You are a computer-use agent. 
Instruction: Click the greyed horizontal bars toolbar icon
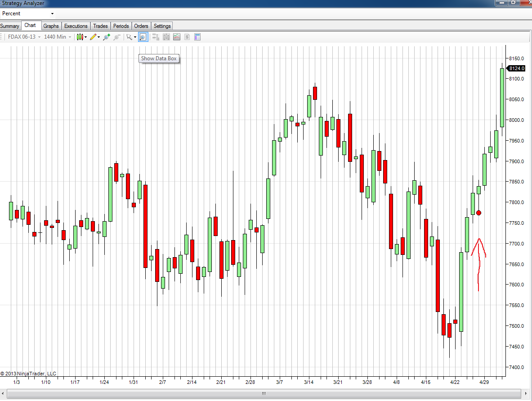156,37
